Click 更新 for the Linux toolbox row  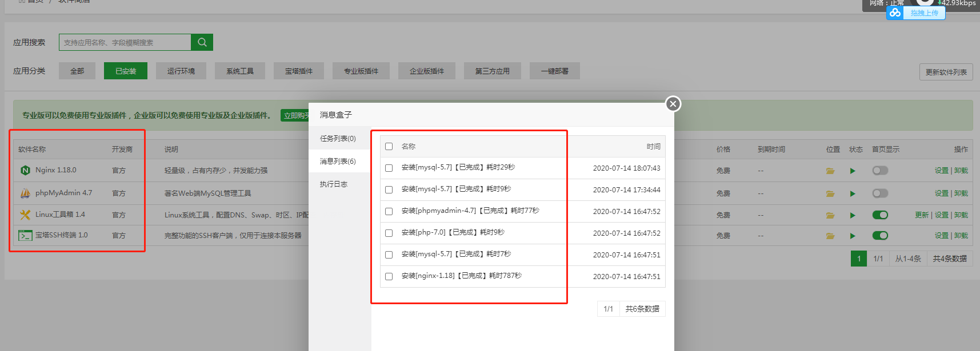click(922, 215)
